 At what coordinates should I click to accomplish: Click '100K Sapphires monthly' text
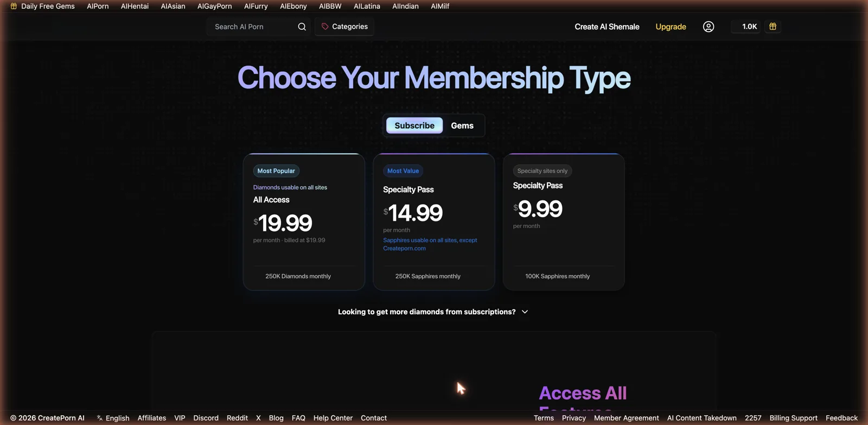pos(557,276)
